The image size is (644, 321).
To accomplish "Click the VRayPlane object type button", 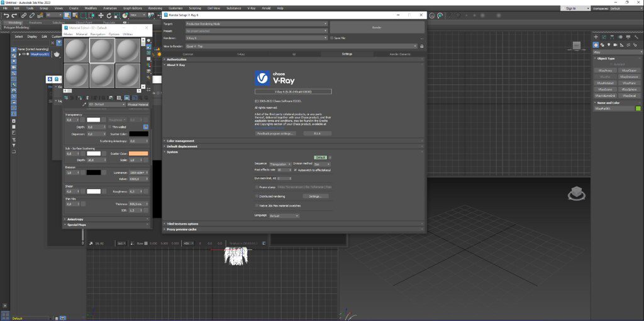I will (629, 83).
